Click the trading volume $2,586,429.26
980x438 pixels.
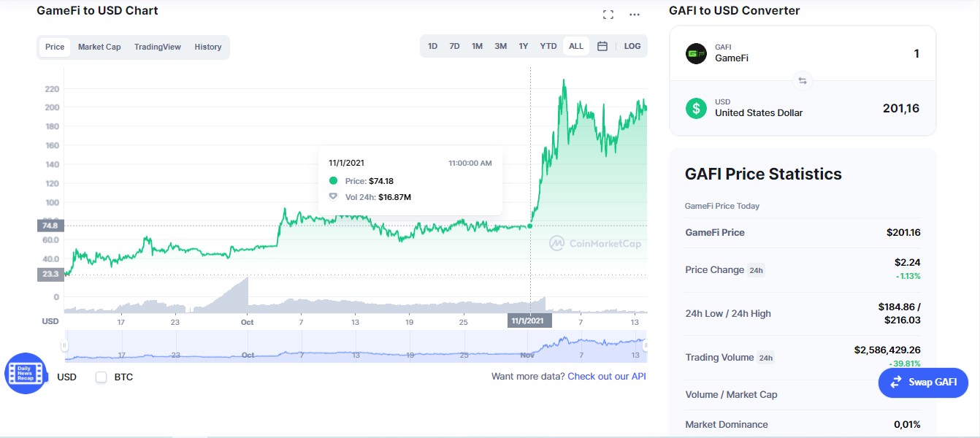point(887,350)
